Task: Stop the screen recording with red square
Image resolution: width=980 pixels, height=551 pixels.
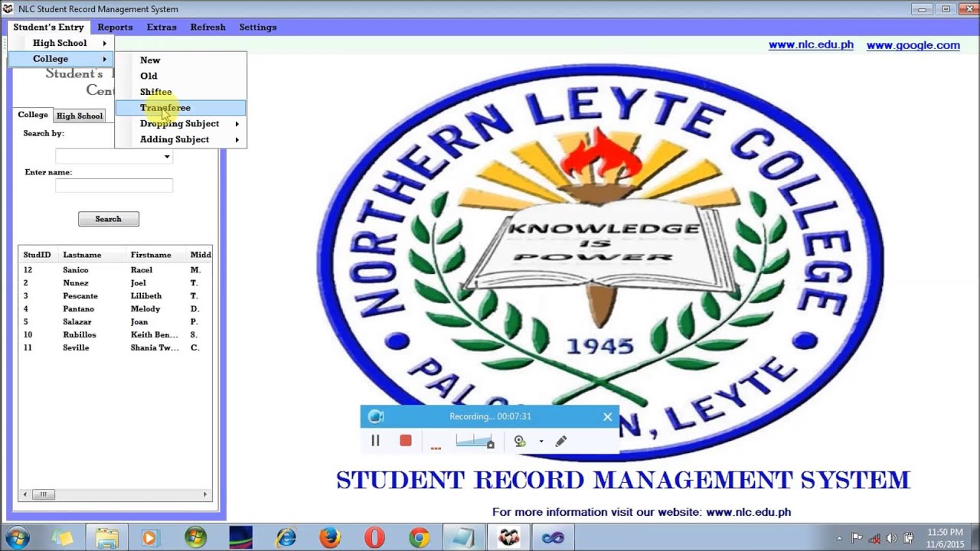Action: tap(406, 441)
